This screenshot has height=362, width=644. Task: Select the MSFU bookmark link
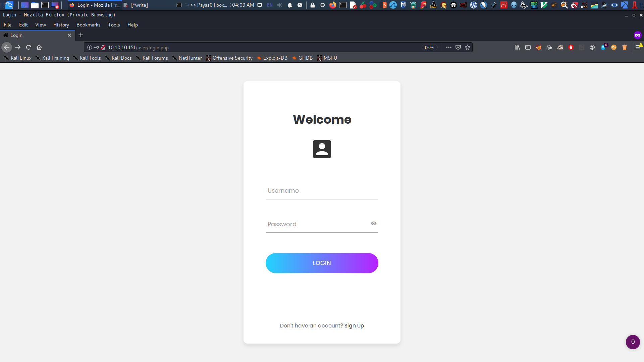point(329,58)
